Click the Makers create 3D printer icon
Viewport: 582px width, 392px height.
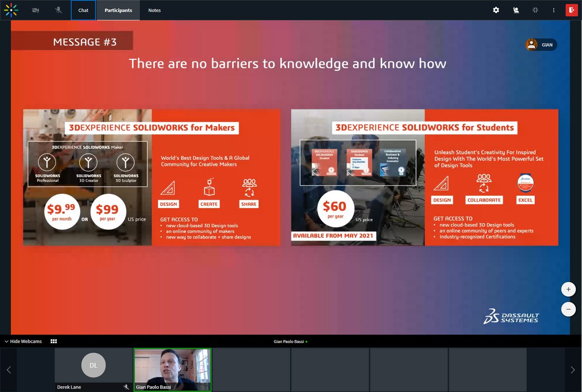coord(209,187)
